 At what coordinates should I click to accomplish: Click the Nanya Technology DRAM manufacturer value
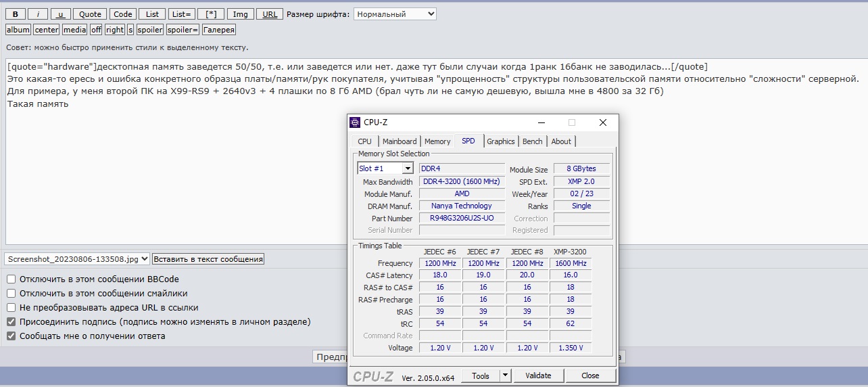point(462,206)
